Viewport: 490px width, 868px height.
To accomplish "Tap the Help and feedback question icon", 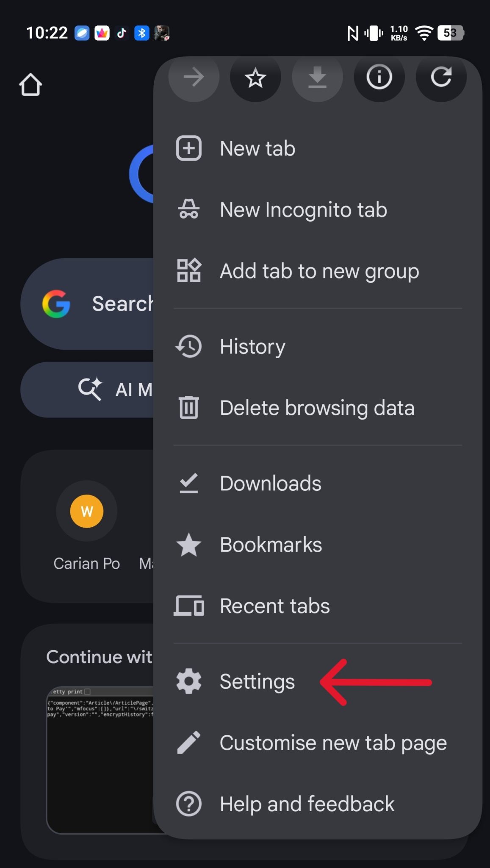I will coord(189,804).
